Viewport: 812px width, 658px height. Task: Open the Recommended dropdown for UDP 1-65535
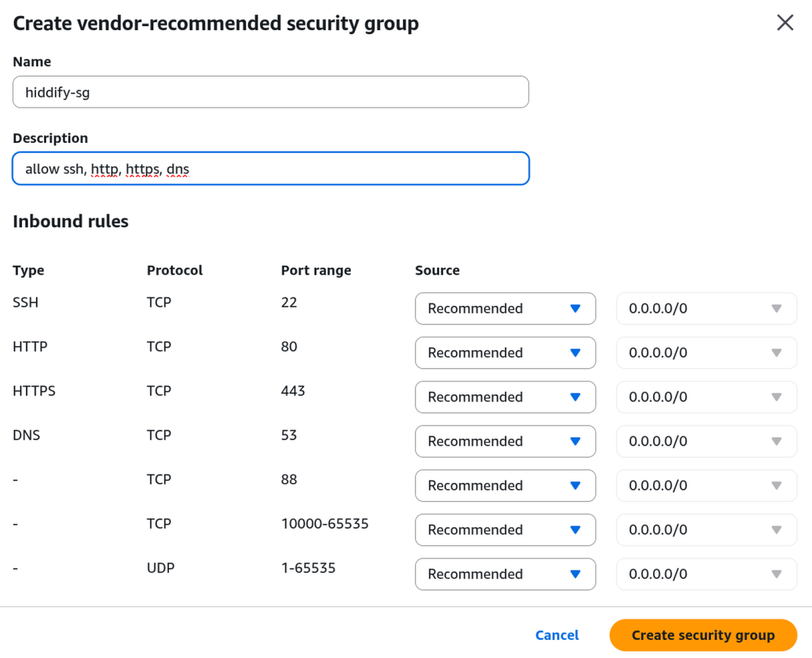[505, 574]
